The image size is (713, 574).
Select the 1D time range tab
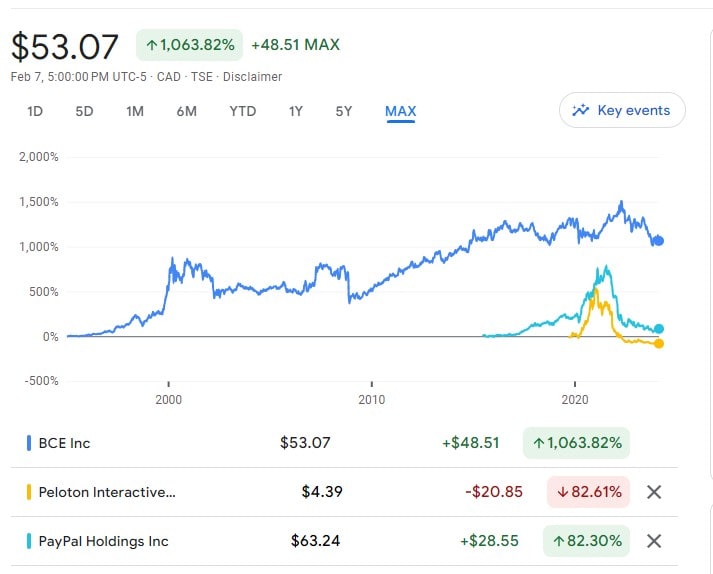tap(35, 111)
